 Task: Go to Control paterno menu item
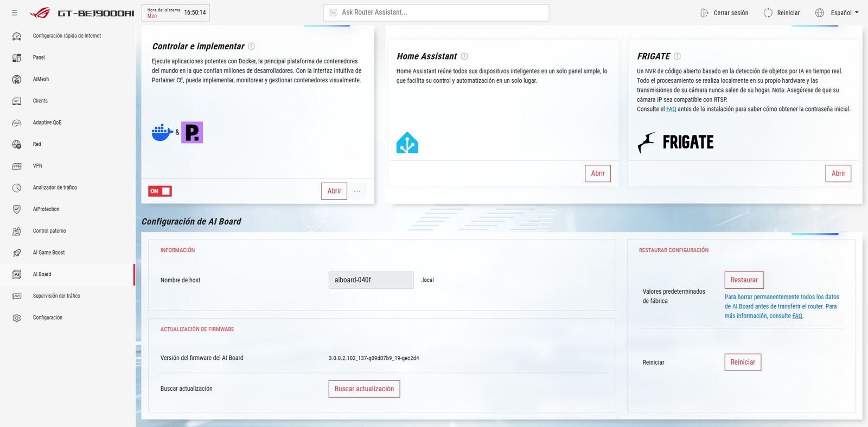point(49,231)
